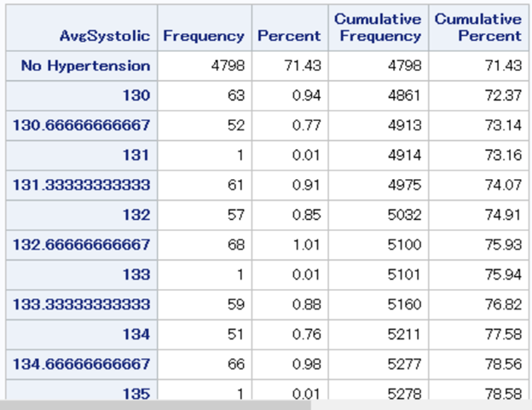532x410 pixels.
Task: Click the 134.66666666667 row label
Action: [82, 364]
